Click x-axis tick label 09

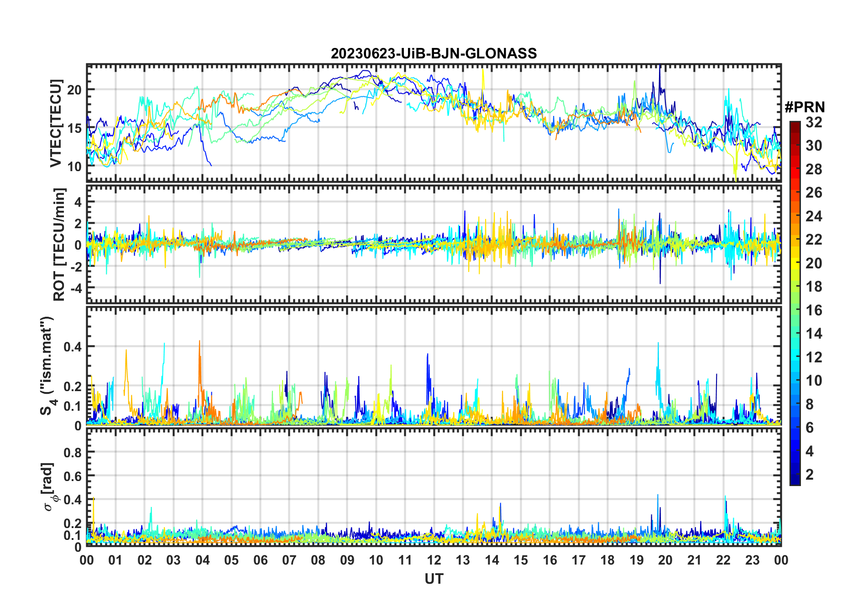[347, 560]
